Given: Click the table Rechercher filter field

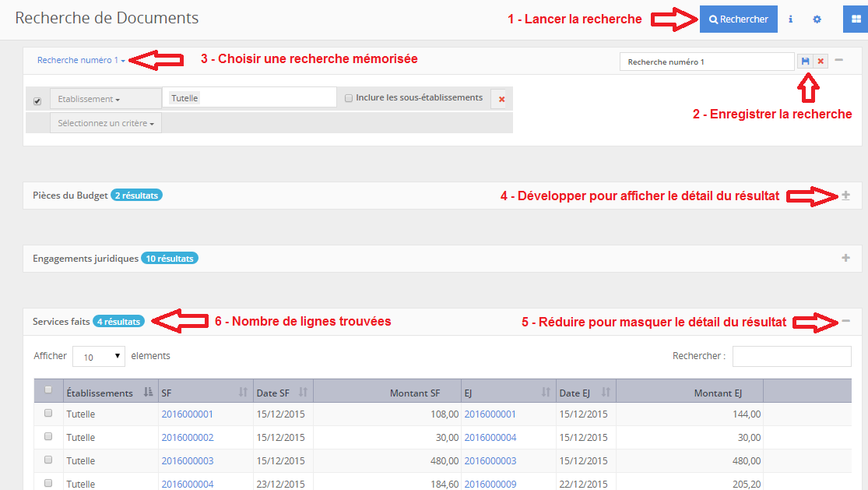Looking at the screenshot, I should tap(791, 356).
